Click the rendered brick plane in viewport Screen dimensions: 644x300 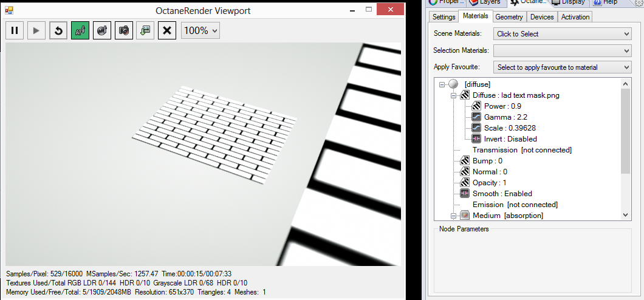pos(215,134)
